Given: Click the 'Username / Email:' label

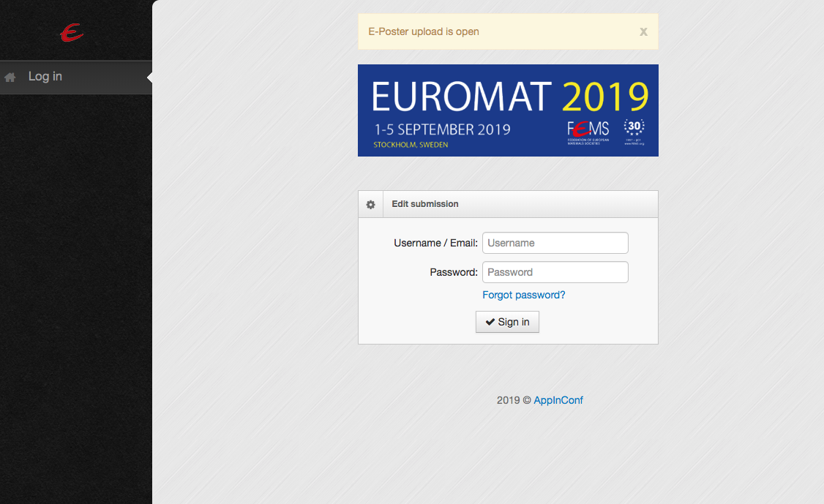Looking at the screenshot, I should (435, 243).
